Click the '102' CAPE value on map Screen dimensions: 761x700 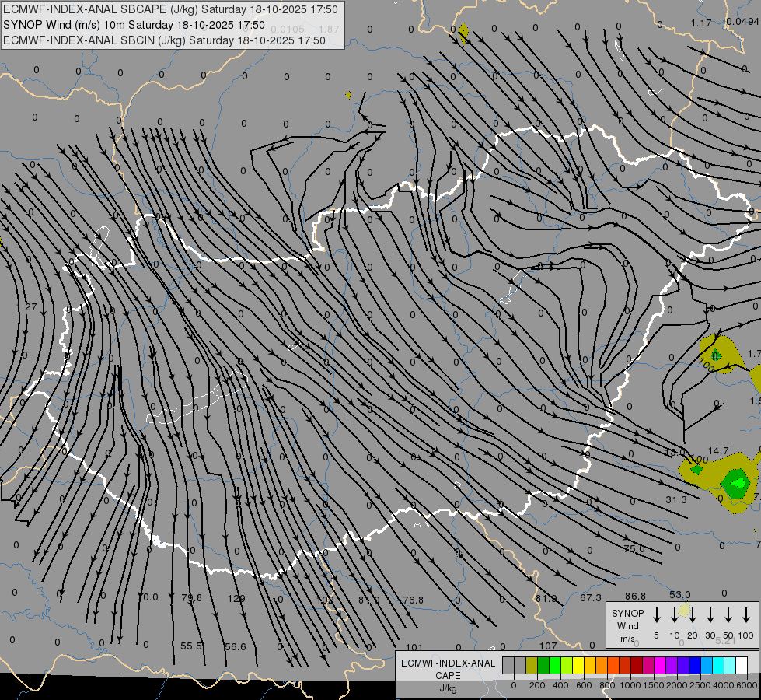coord(325,600)
